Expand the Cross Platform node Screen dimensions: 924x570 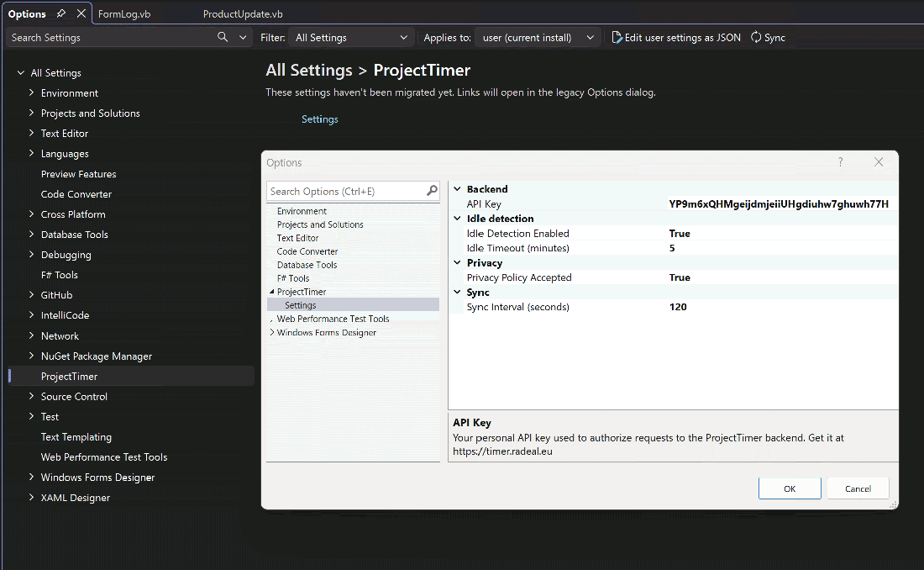(31, 214)
